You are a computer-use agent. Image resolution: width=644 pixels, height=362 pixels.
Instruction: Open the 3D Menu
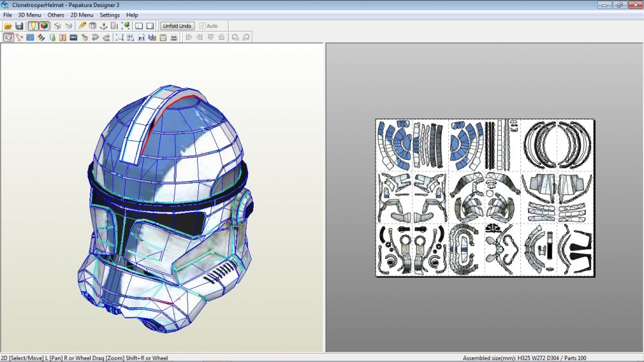point(30,15)
